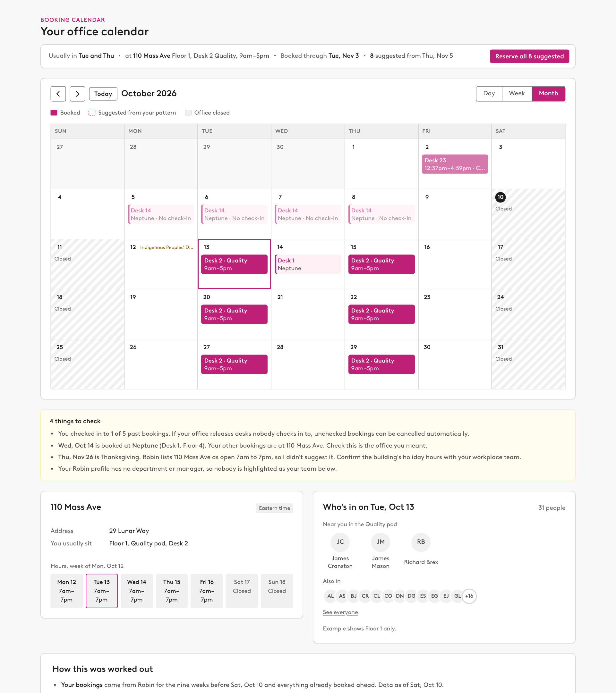
Task: Open Desk 2 Quality booking on Oct 13
Action: (x=234, y=264)
